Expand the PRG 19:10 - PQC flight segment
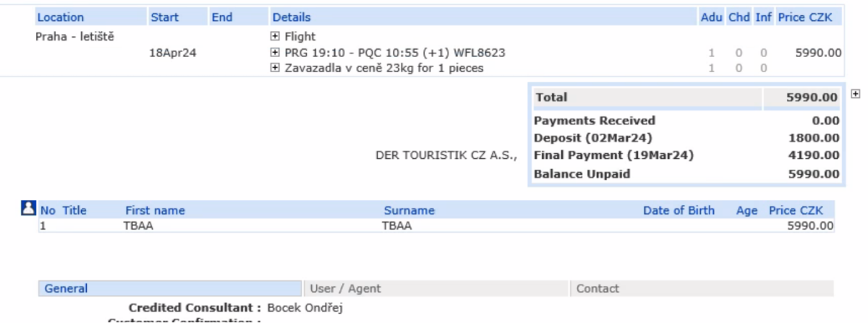868x323 pixels. [274, 53]
